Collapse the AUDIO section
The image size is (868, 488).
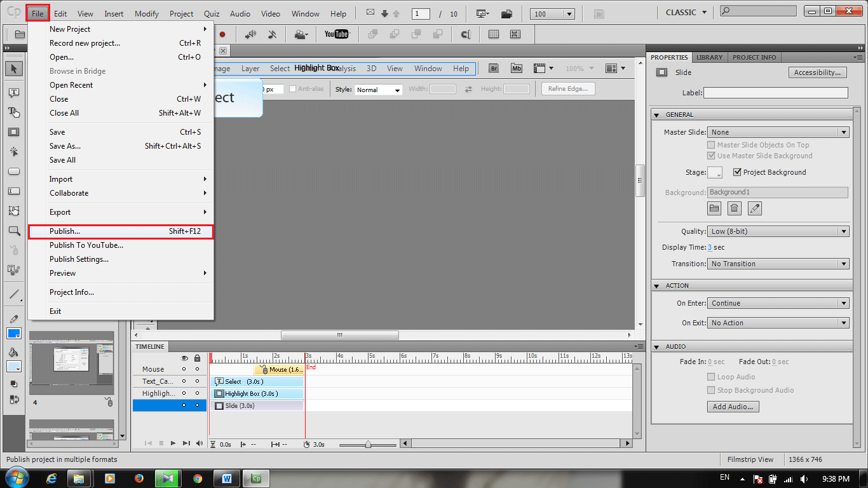click(x=657, y=347)
